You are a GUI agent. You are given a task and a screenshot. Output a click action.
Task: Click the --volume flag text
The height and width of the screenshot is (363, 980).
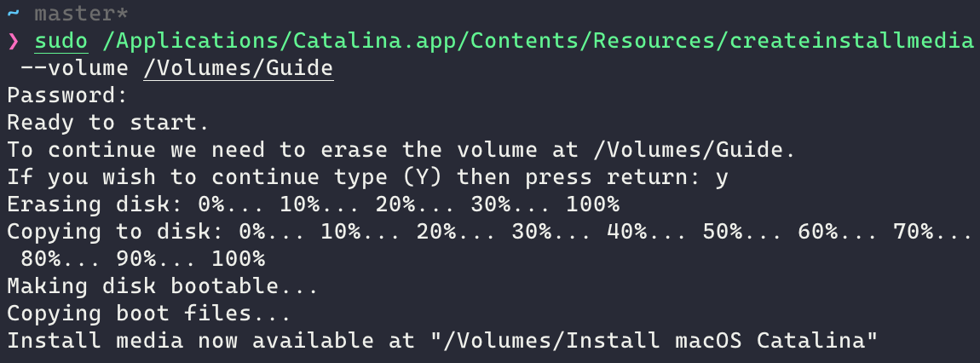tap(75, 68)
